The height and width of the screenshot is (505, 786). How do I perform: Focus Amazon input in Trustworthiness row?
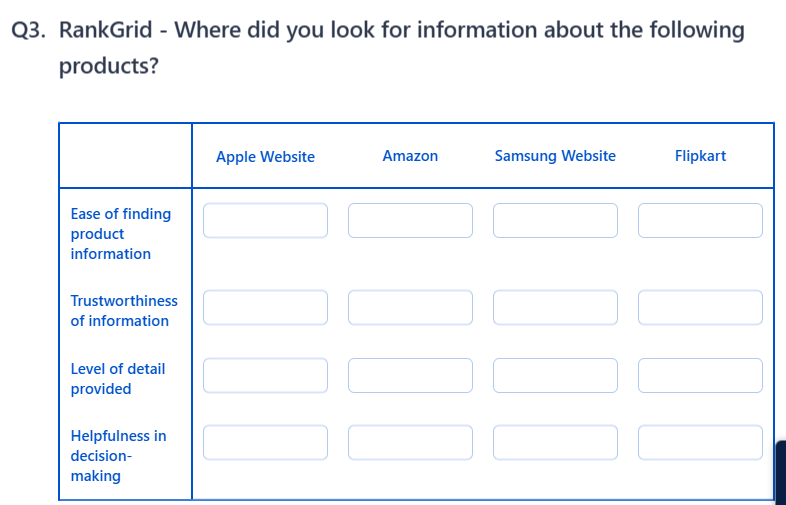410,308
